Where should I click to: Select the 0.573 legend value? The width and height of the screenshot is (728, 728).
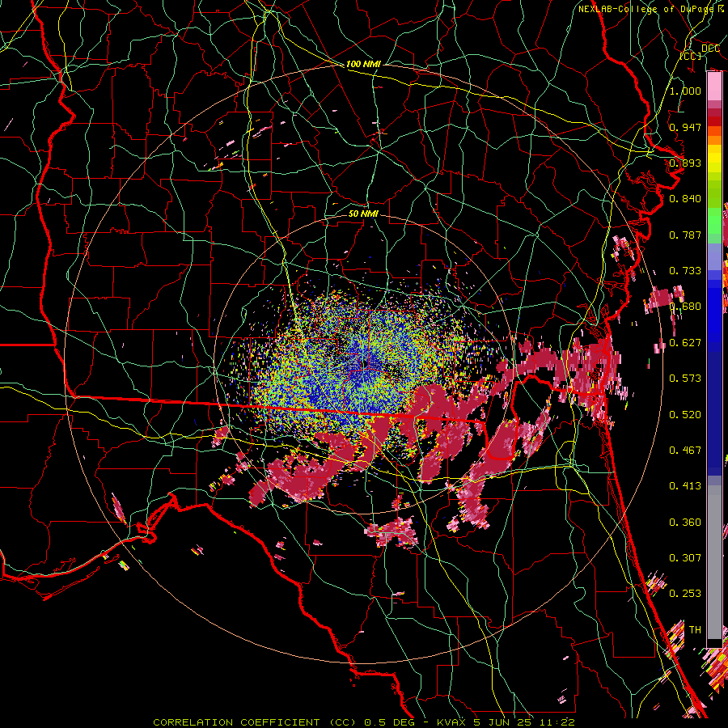click(685, 379)
